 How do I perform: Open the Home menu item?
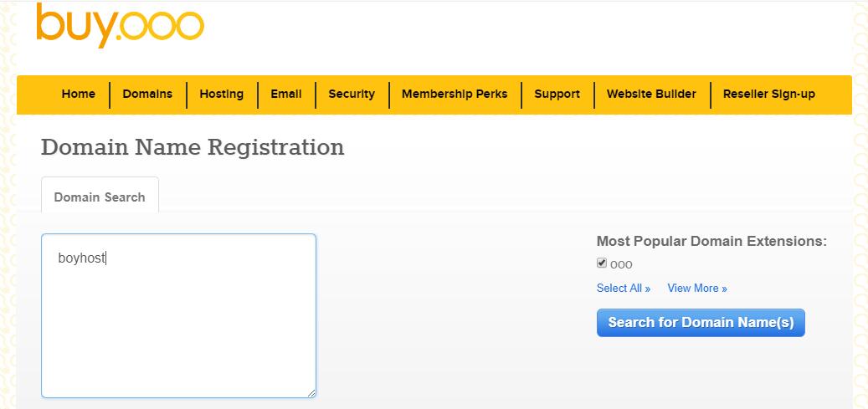(78, 94)
